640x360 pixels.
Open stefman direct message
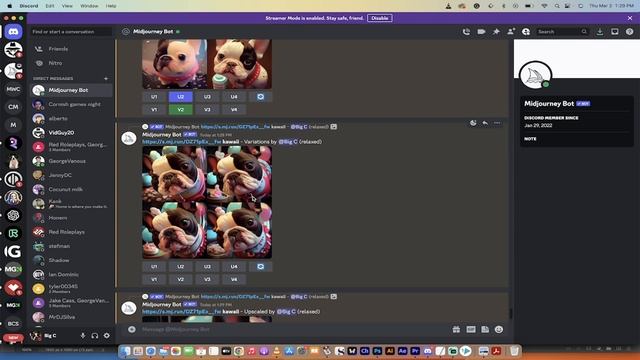point(71,246)
